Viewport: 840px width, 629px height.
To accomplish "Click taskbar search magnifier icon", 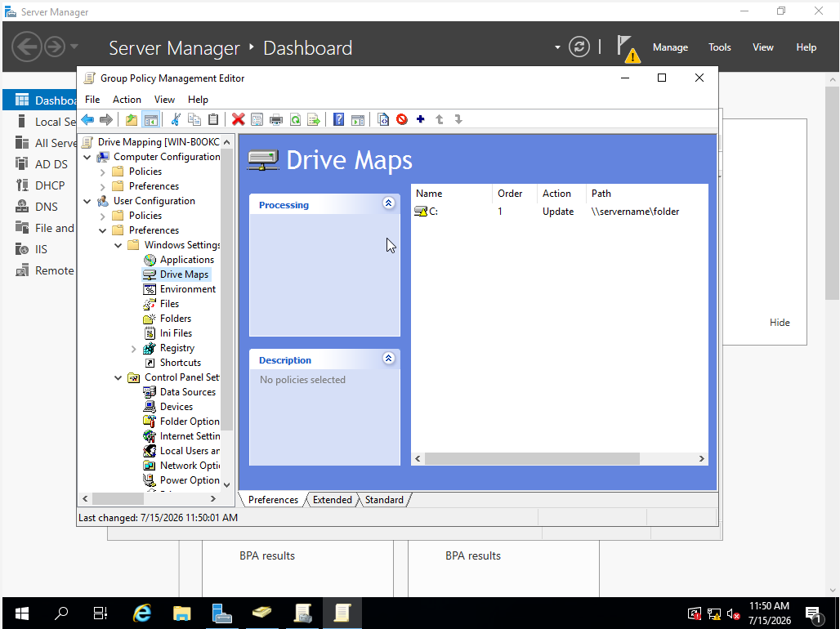I will [61, 613].
